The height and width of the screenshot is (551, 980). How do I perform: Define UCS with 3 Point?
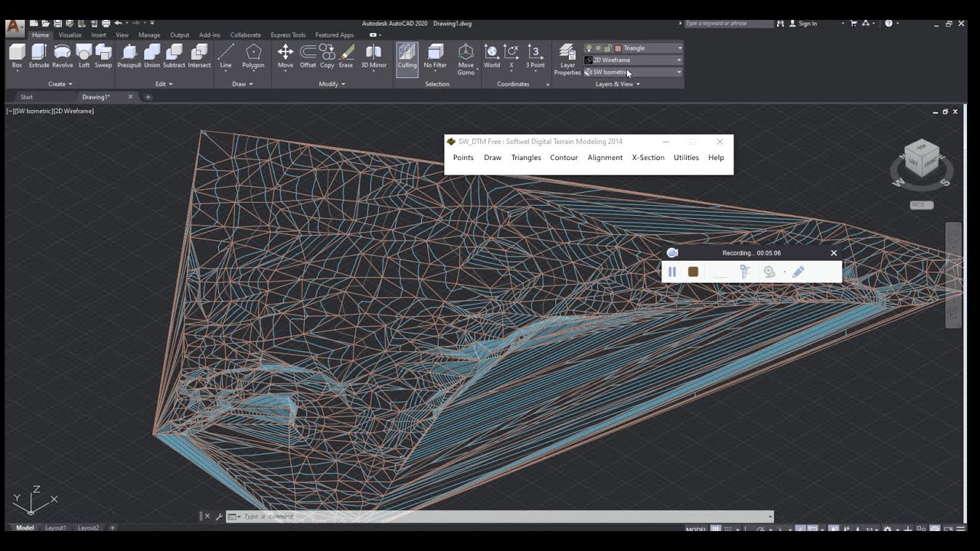(x=535, y=56)
